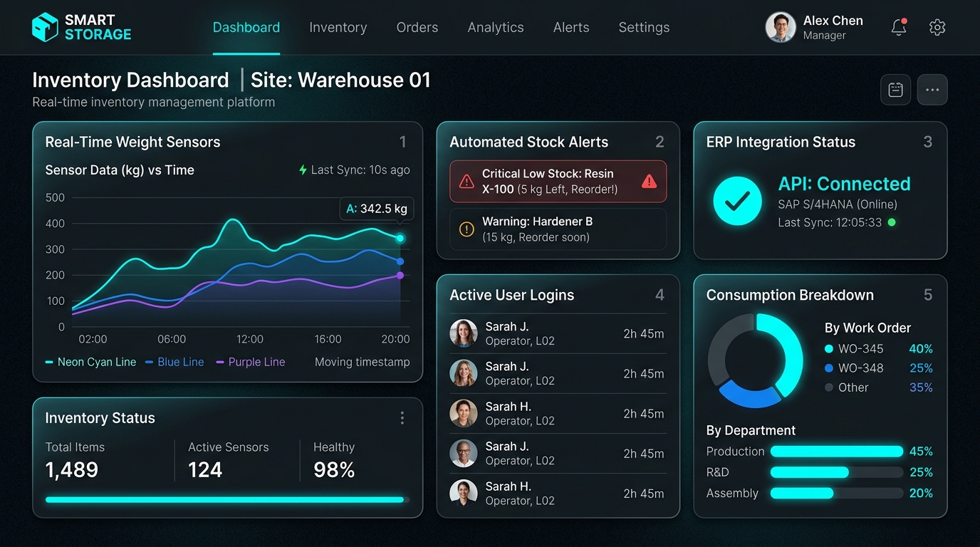Click the consumption donut chart
980x547 pixels.
755,360
